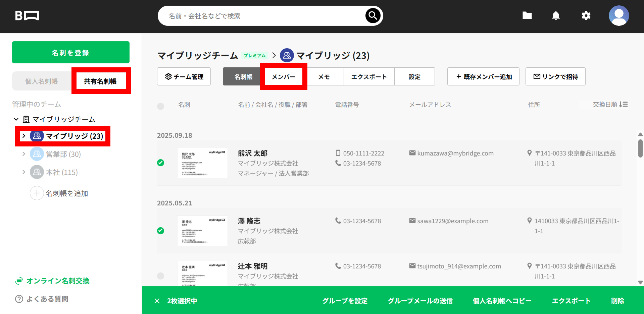Click グループを設定 in bottom bar
This screenshot has height=314, width=644.
click(345, 301)
